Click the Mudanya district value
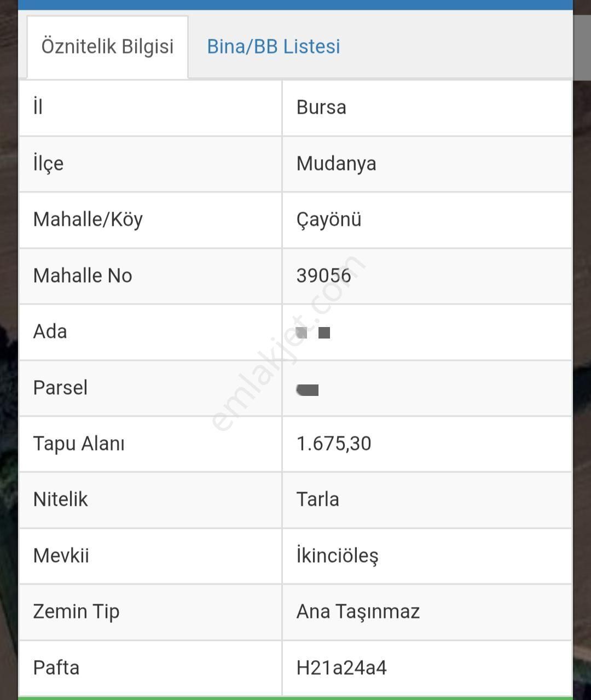 point(336,164)
